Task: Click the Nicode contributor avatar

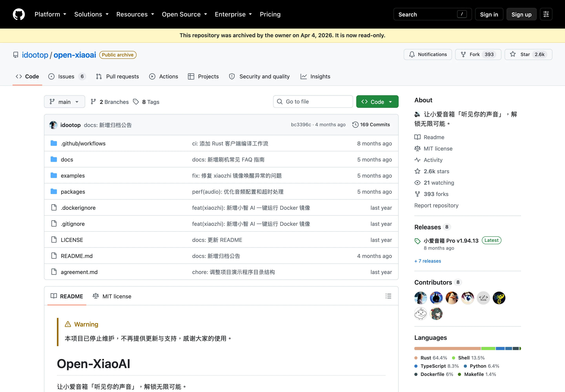Action: [x=483, y=298]
